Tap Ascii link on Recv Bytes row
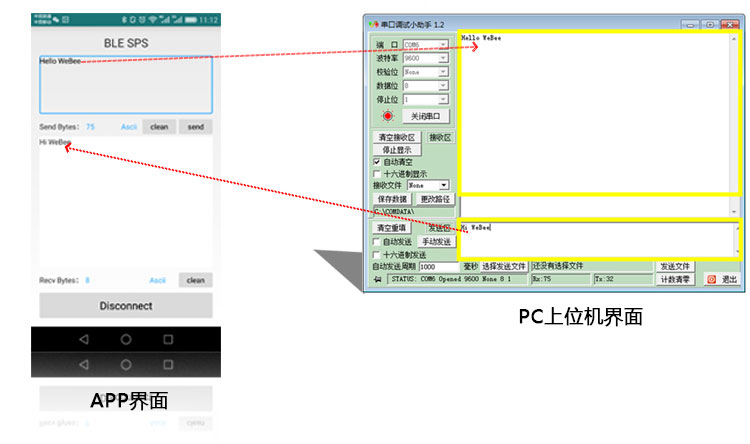Screen dimensions: 750x444 tap(157, 280)
